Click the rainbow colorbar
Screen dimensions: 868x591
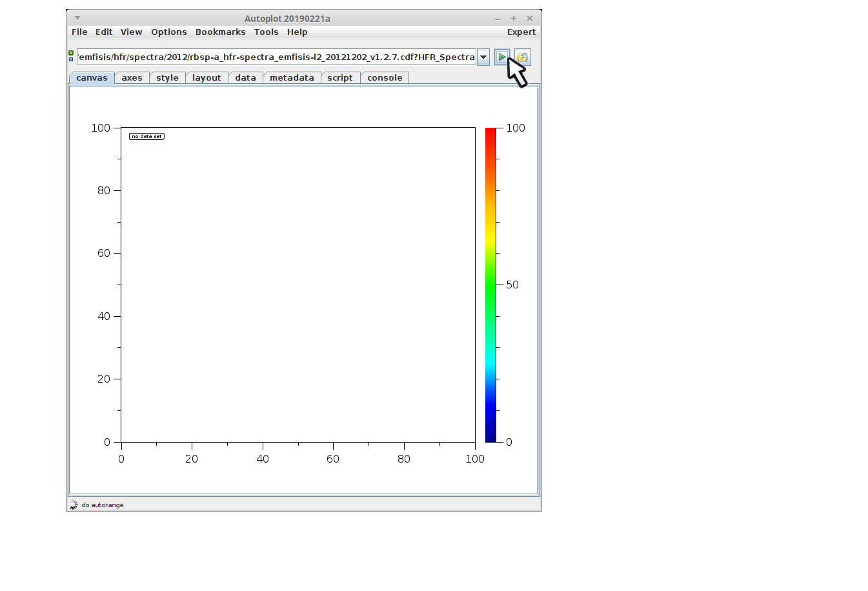(490, 285)
